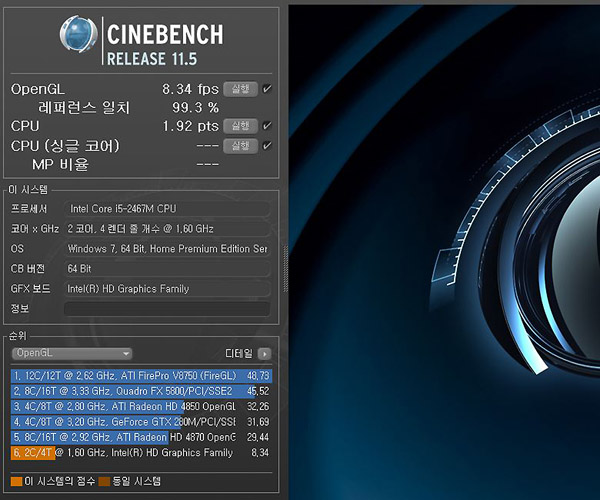
Task: Click the orange 이 시스템의 점수 legend swatch
Action: point(16,481)
